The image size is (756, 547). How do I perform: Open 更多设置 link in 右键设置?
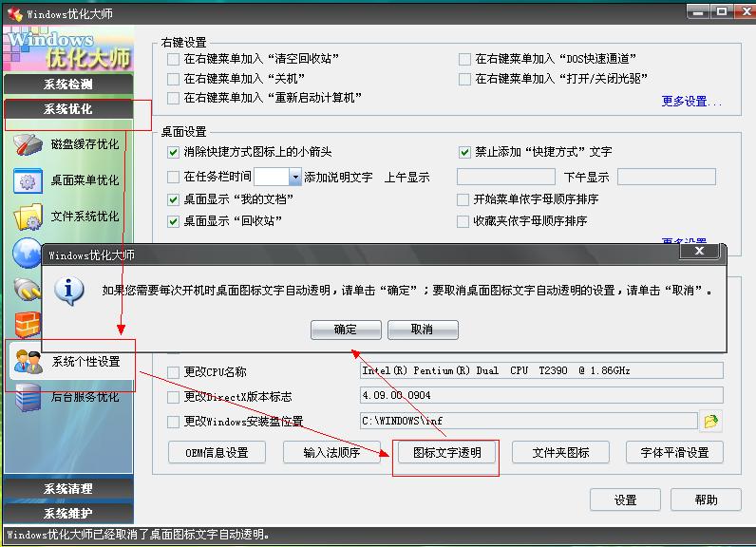690,102
